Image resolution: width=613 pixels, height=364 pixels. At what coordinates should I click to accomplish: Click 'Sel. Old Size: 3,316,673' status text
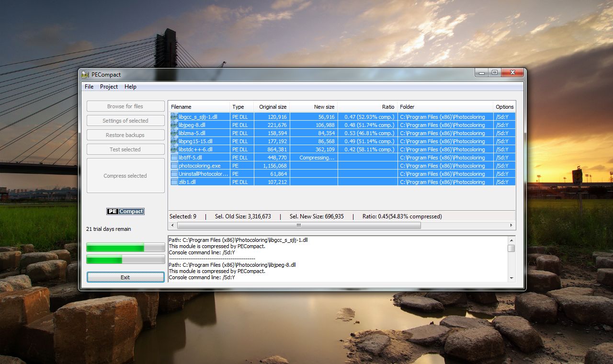[243, 216]
